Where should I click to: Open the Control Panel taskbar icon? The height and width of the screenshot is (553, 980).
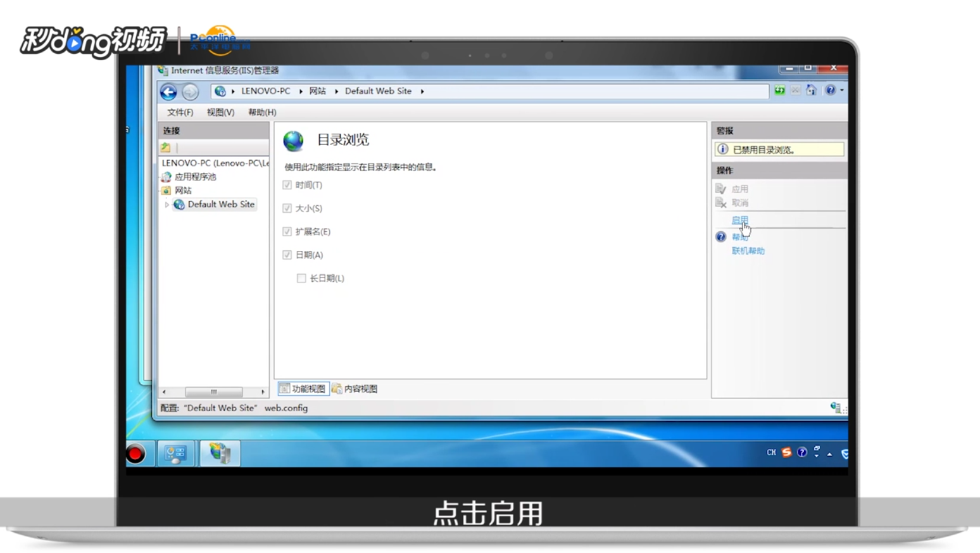pyautogui.click(x=175, y=454)
